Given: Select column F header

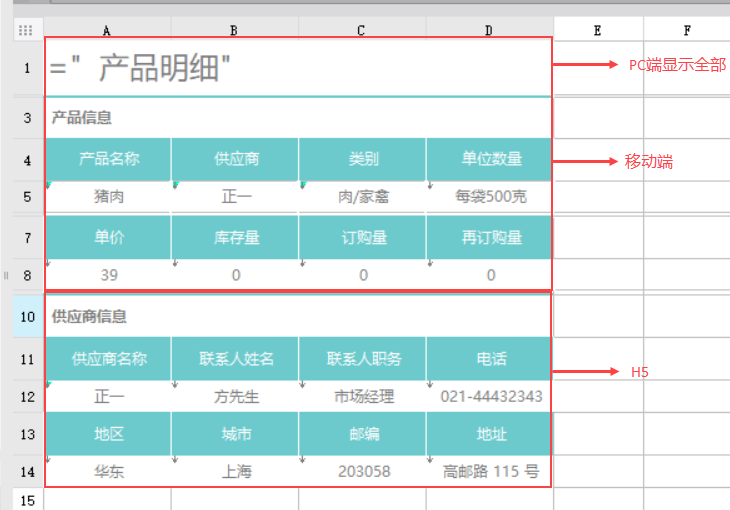Looking at the screenshot, I should point(687,30).
